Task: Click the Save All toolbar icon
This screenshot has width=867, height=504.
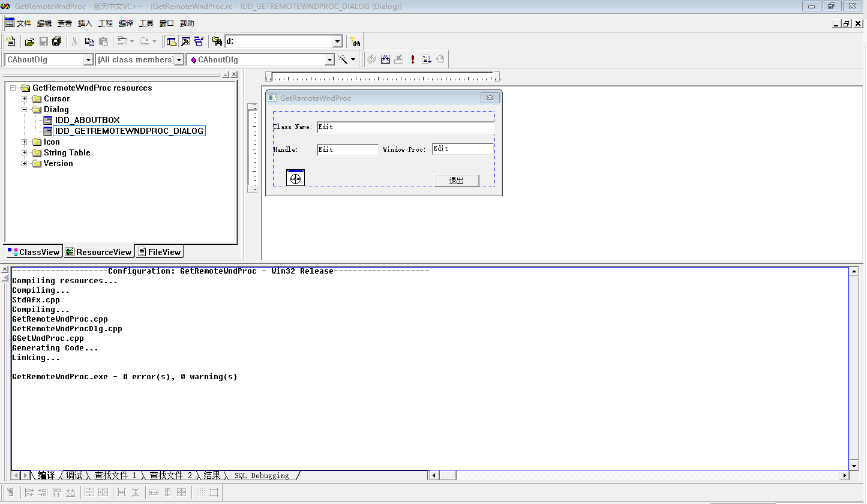Action: [57, 41]
